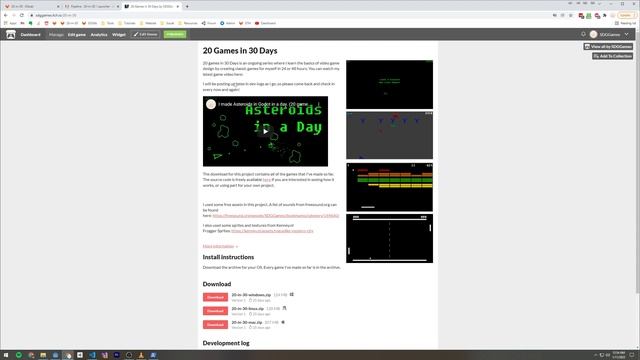This screenshot has height=360, width=640.
Task: Open the gray Galaga-style screenshot thumbnail
Action: pyautogui.click(x=389, y=135)
